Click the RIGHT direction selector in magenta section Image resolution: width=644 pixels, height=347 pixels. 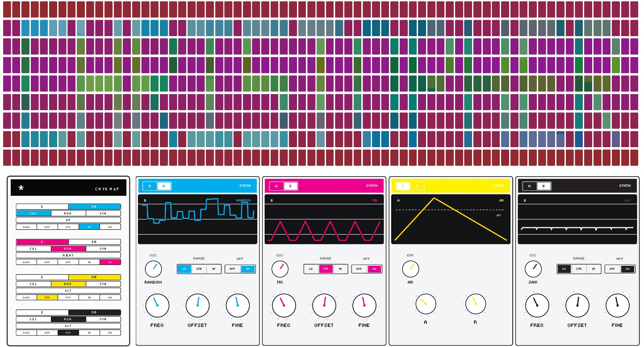pyautogui.click(x=68, y=256)
